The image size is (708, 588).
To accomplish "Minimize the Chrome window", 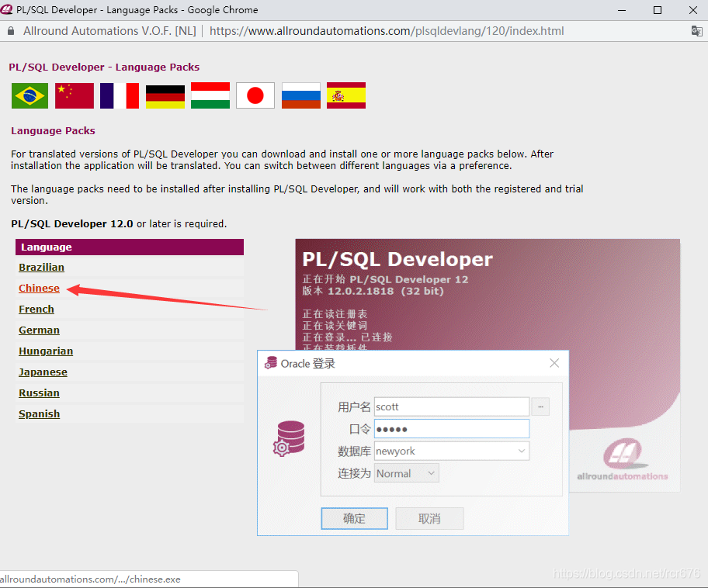I will pos(622,10).
